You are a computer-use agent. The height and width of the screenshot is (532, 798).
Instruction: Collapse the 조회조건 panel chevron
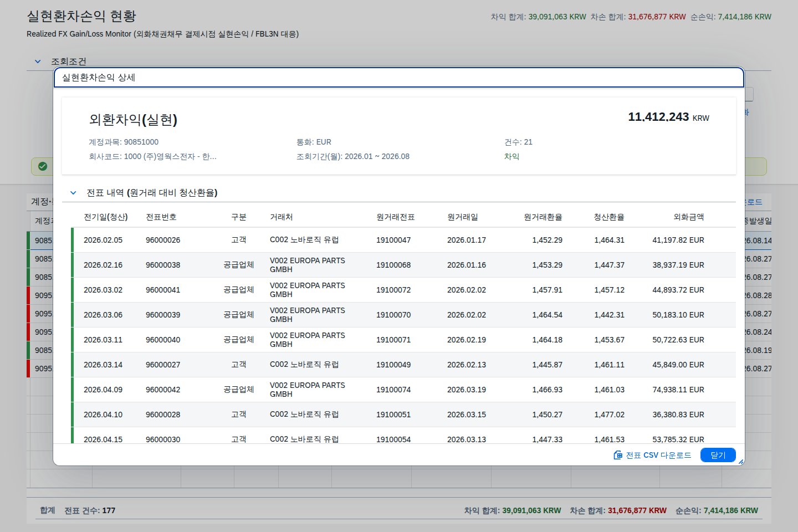[x=38, y=62]
